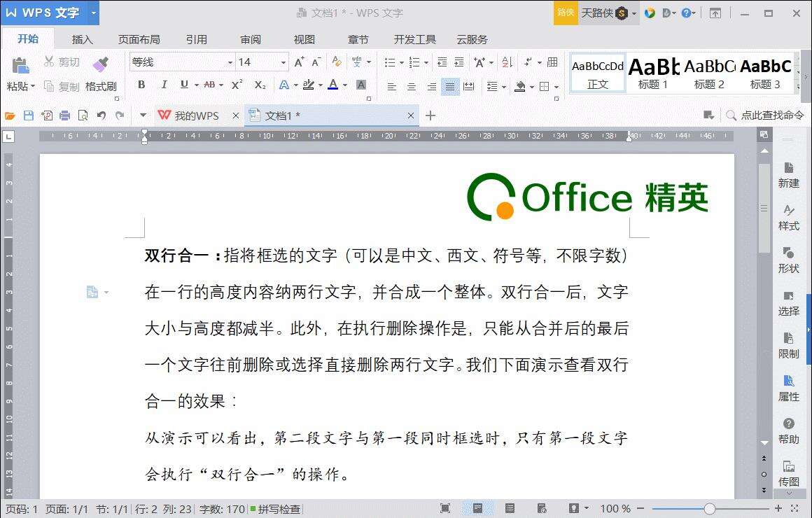
Task: Apply the font color A swatch
Action: coord(333,85)
